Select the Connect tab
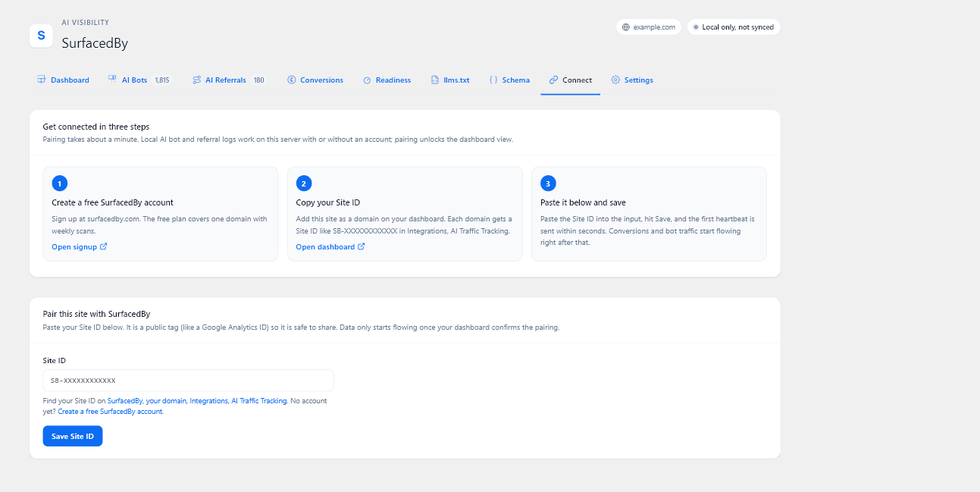This screenshot has height=492, width=980. click(571, 80)
